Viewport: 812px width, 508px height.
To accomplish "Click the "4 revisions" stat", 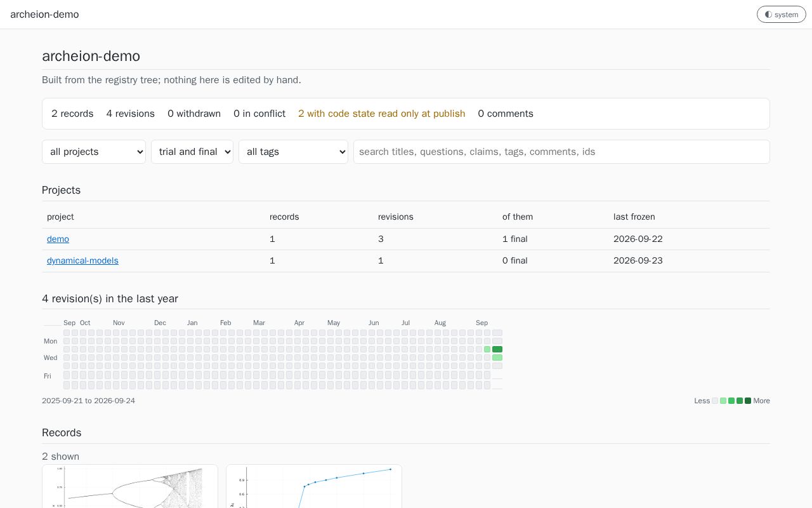I will pyautogui.click(x=131, y=114).
